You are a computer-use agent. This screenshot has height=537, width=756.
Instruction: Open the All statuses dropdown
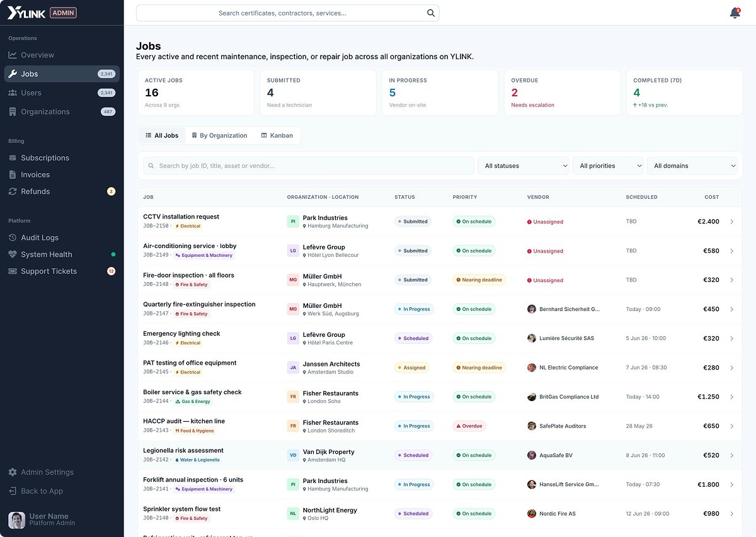[524, 166]
